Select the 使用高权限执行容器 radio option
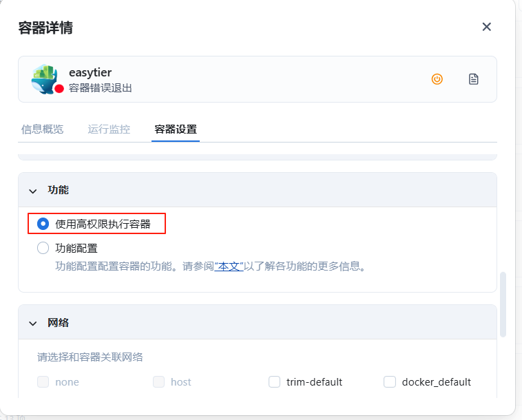 (x=43, y=224)
